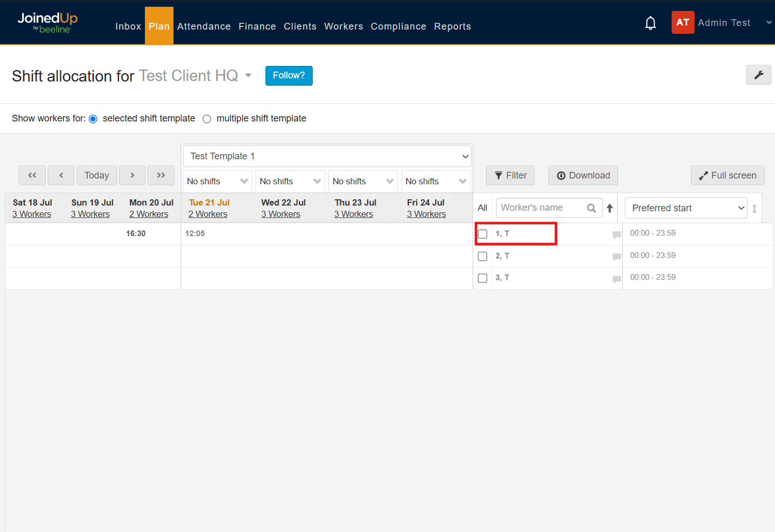Viewport: 775px width, 532px height.
Task: Go to next day with single-right arrow
Action: 132,175
